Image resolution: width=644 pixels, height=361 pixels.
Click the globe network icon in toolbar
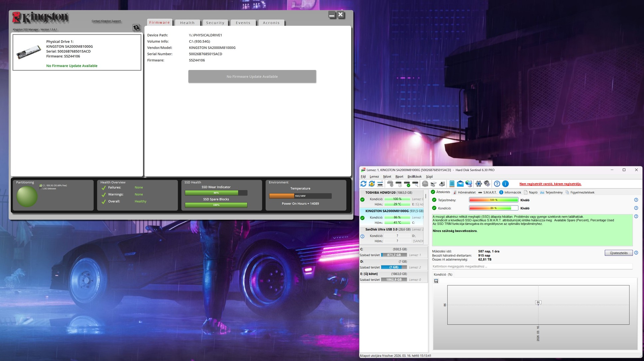[x=469, y=184]
